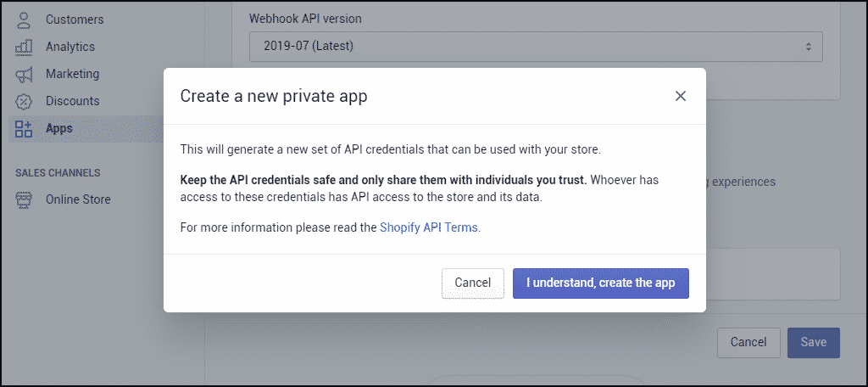Click the Save button behind the dialog
Image resolution: width=868 pixels, height=387 pixels.
(x=813, y=342)
